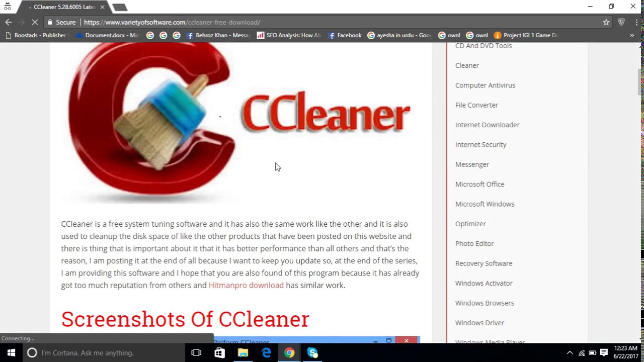Open the Behroz Khan - Messages bookmark
The width and height of the screenshot is (644, 362).
pyautogui.click(x=218, y=35)
